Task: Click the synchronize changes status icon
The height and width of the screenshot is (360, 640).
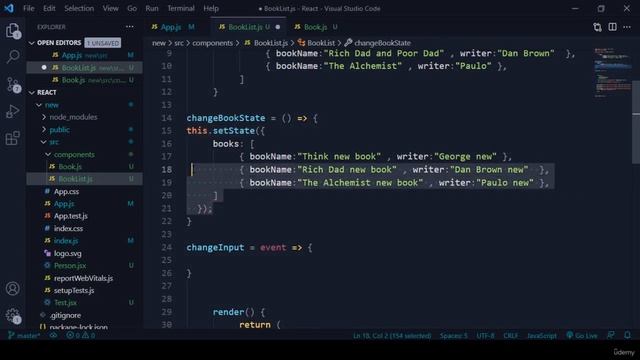Action: coord(53,336)
